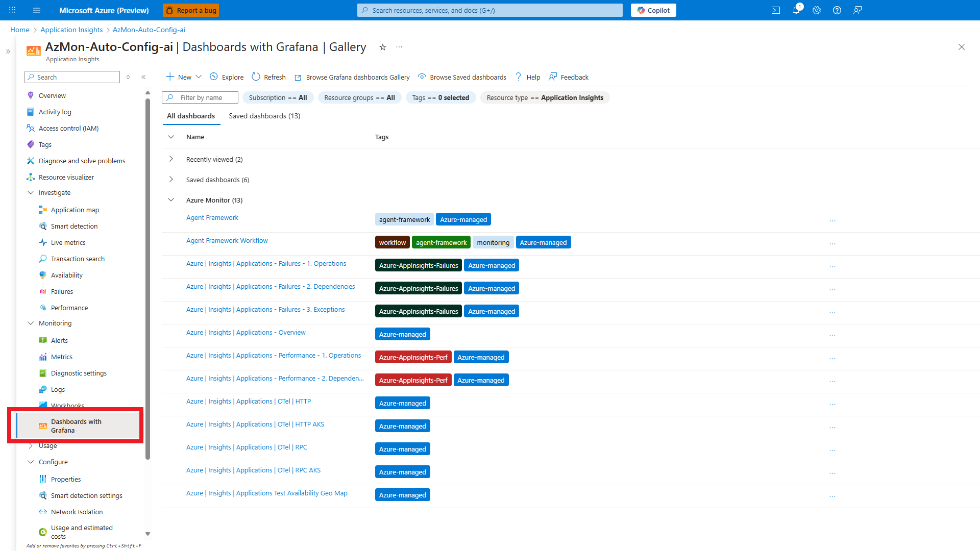Collapse the Azure Monitor group
This screenshot has width=980, height=551.
point(171,200)
